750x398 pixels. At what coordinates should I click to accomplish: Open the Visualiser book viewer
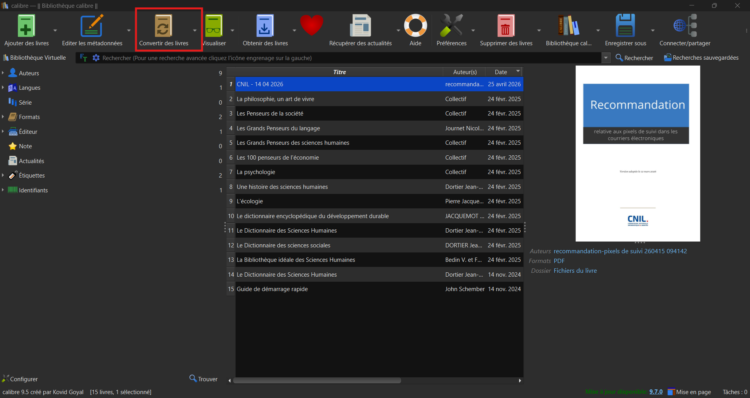(214, 26)
